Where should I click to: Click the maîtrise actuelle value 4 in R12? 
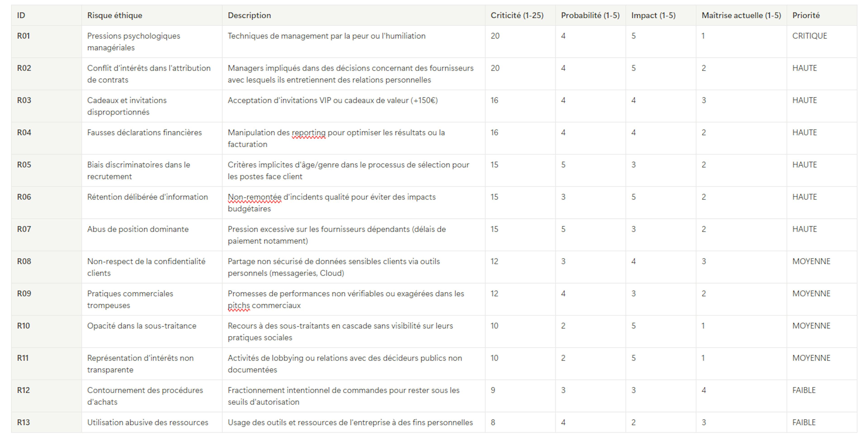[x=704, y=390]
